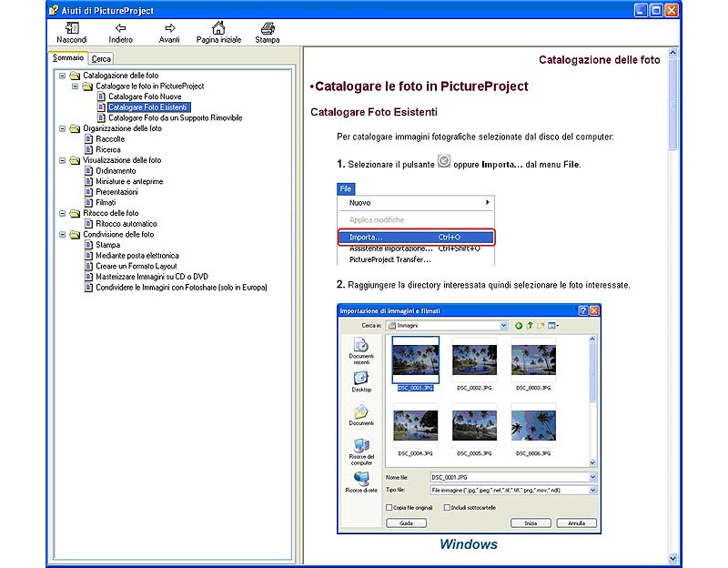Open the Stampa topic in tree
The height and width of the screenshot is (568, 728).
(107, 245)
